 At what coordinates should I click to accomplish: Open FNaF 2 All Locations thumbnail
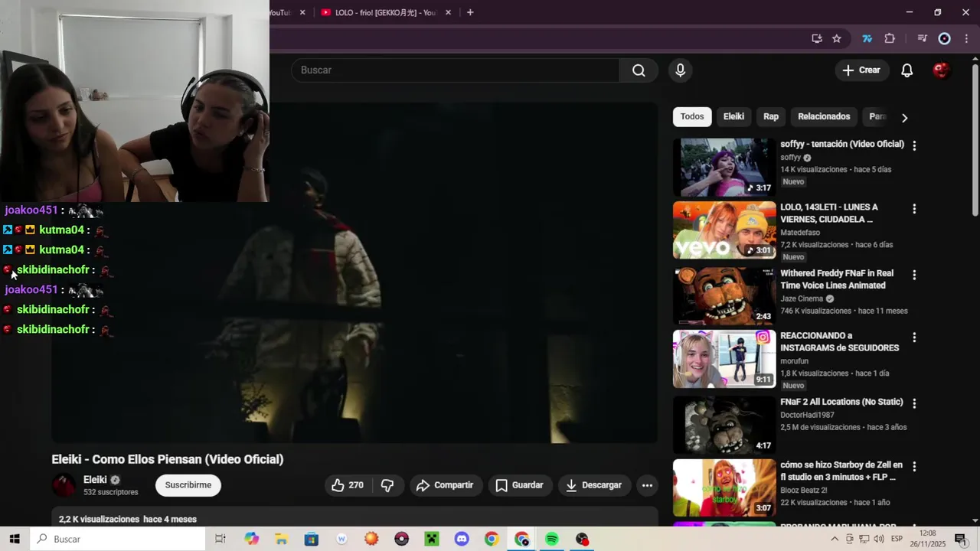click(724, 425)
